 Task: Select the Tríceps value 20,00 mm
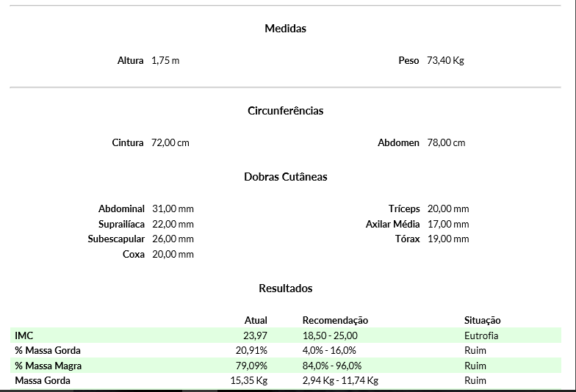[447, 209]
